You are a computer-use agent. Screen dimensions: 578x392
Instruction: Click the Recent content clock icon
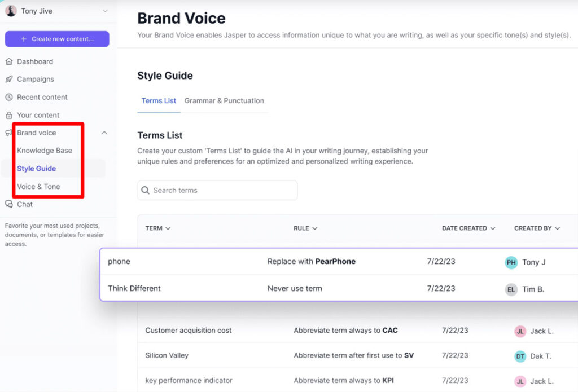(9, 97)
